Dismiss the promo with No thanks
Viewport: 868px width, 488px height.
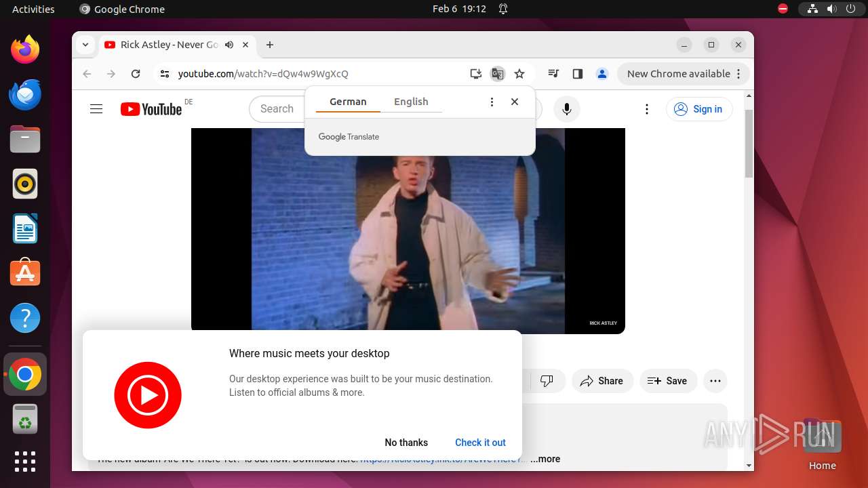[406, 443]
